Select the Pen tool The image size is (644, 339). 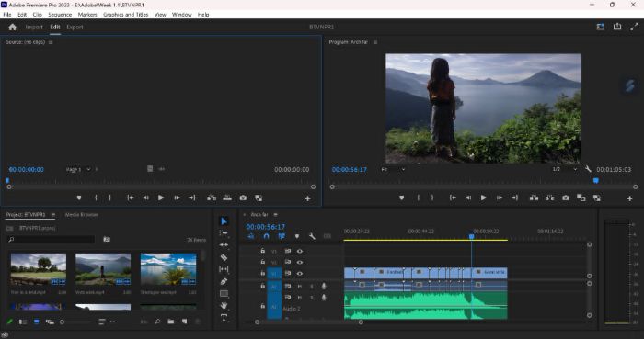pos(224,281)
